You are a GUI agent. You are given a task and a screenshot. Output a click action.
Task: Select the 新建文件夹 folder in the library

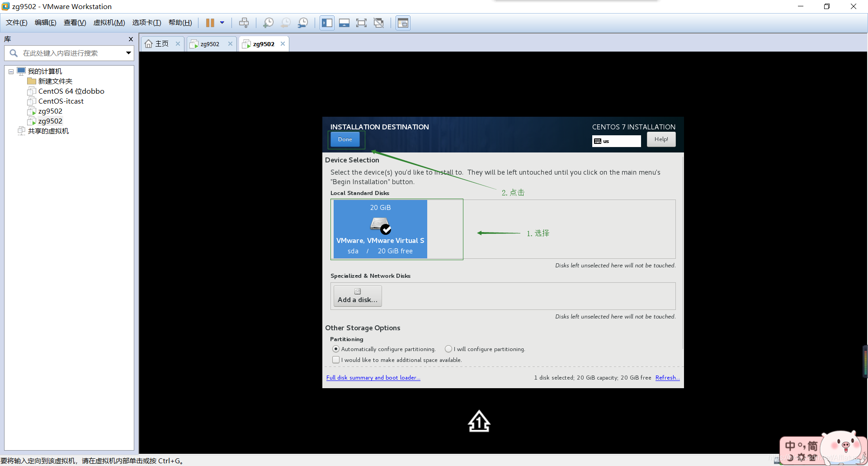click(x=55, y=81)
